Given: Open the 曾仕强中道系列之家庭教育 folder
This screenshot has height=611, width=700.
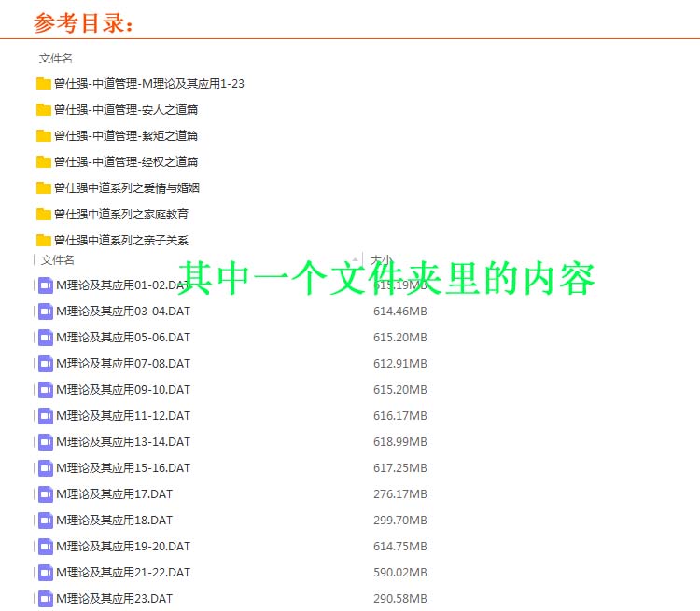Looking at the screenshot, I should (121, 215).
